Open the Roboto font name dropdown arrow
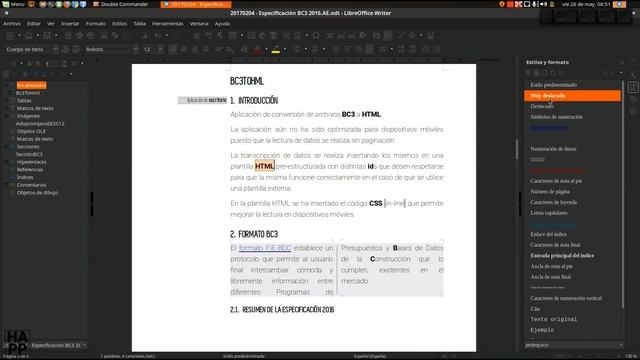 136,49
